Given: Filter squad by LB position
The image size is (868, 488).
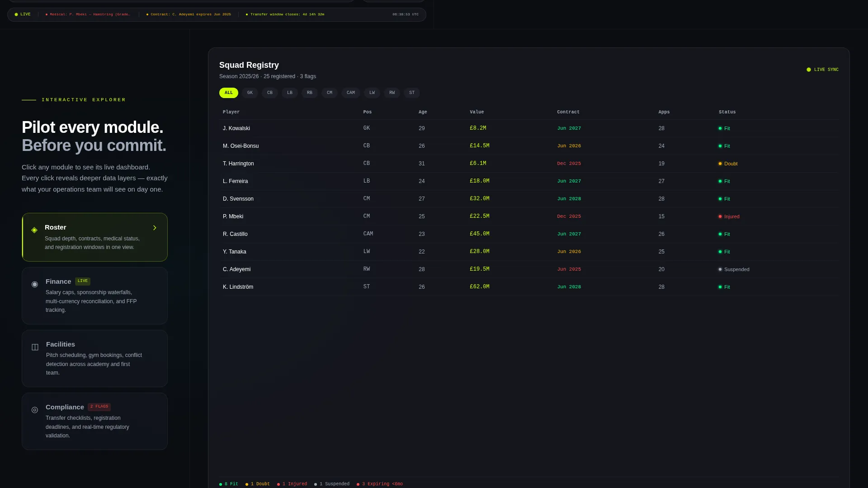Looking at the screenshot, I should pos(290,93).
